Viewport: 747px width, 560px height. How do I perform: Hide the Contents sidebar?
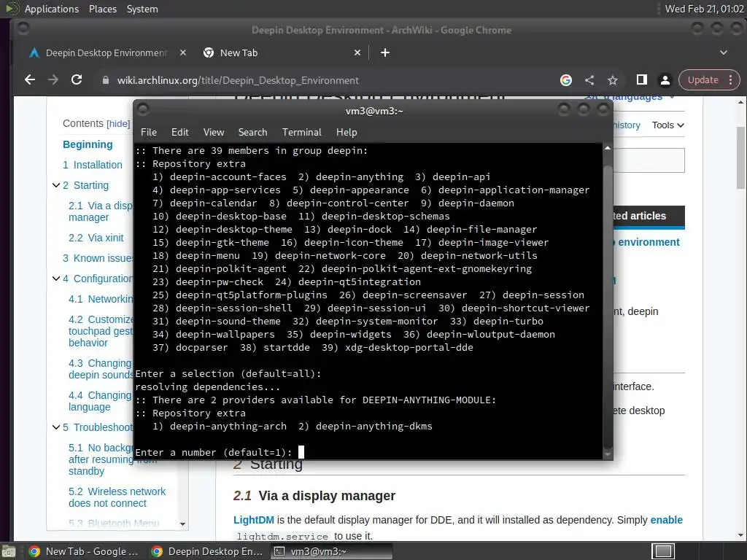(x=118, y=124)
